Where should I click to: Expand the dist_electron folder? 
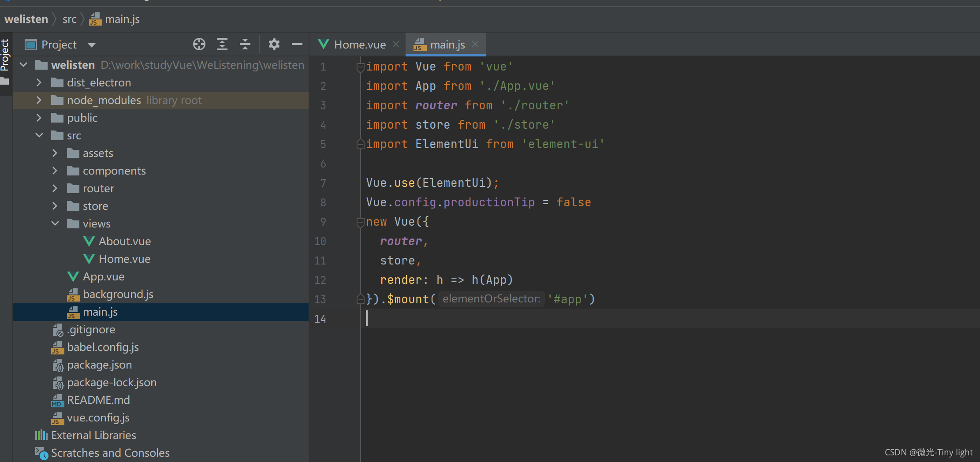point(39,82)
